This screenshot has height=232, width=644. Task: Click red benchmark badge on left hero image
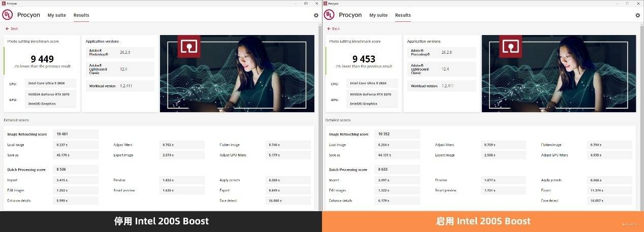[190, 47]
